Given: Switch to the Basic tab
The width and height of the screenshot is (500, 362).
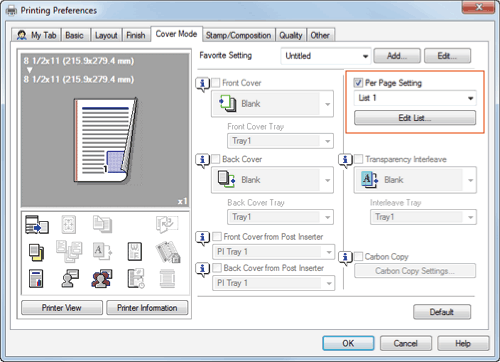Looking at the screenshot, I should pyautogui.click(x=75, y=35).
